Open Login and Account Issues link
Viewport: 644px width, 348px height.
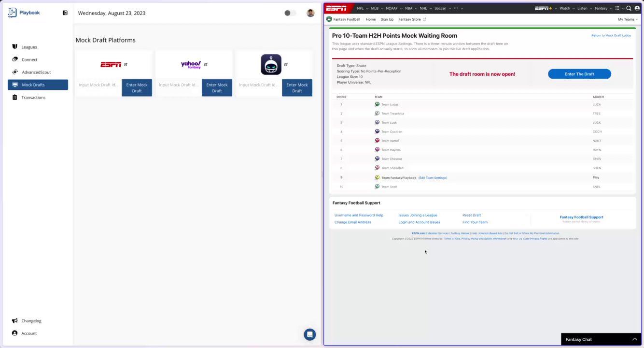(x=419, y=222)
